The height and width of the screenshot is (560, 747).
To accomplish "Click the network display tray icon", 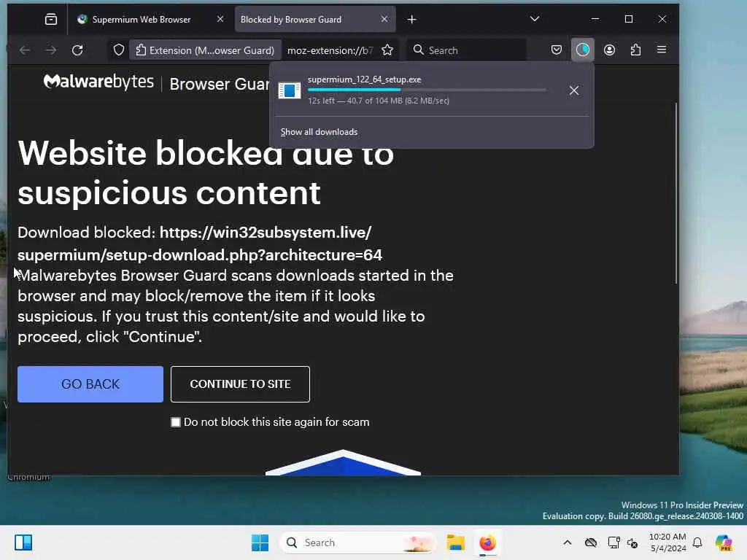I will 614,542.
